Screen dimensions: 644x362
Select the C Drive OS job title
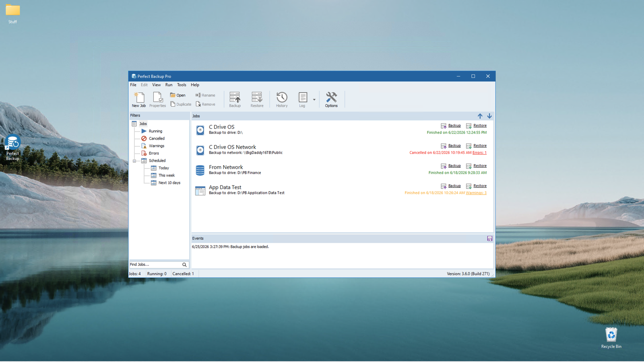pos(221,127)
